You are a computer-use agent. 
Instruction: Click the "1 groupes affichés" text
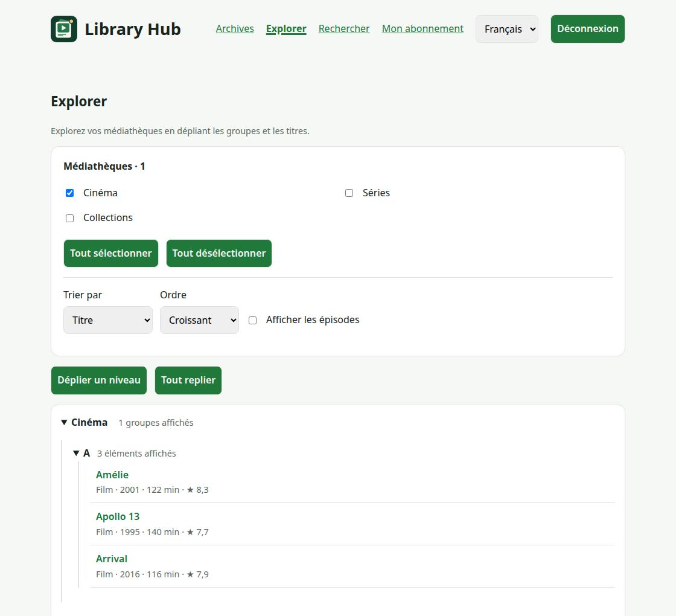(156, 423)
